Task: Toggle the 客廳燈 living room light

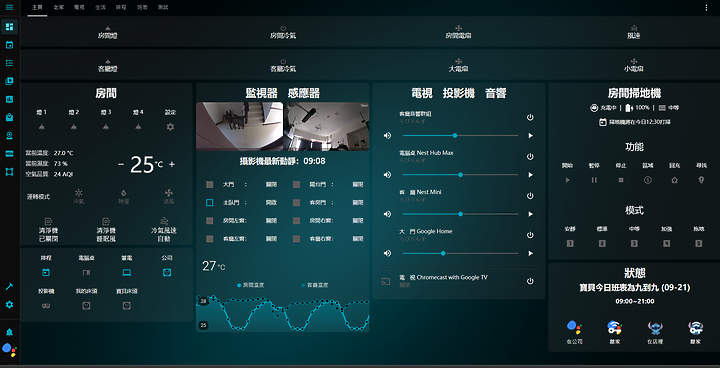Action: pos(107,65)
